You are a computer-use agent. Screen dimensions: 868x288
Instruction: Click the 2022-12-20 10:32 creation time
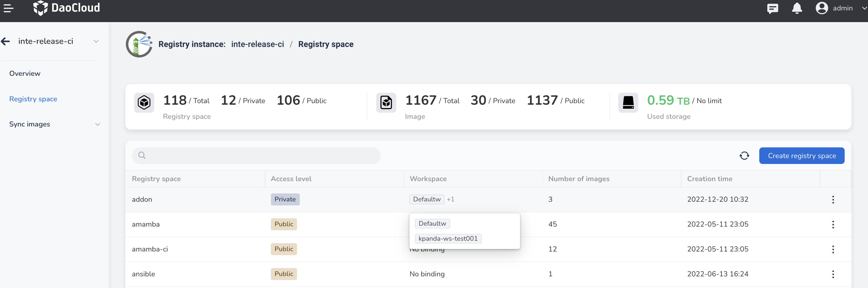[718, 199]
